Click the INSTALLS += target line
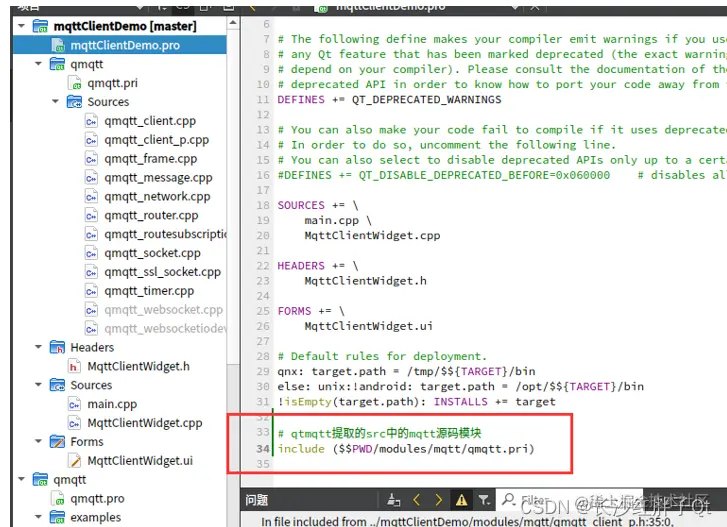 [x=416, y=401]
